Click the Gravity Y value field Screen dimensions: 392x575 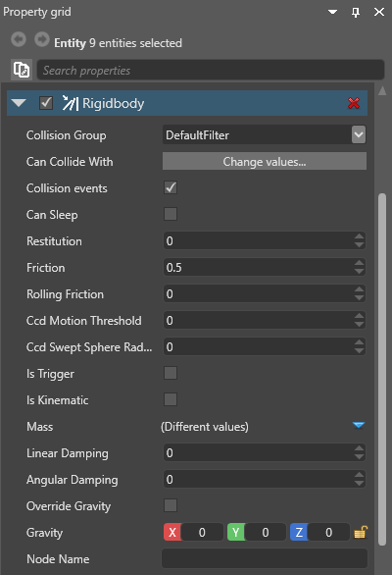pyautogui.click(x=266, y=532)
